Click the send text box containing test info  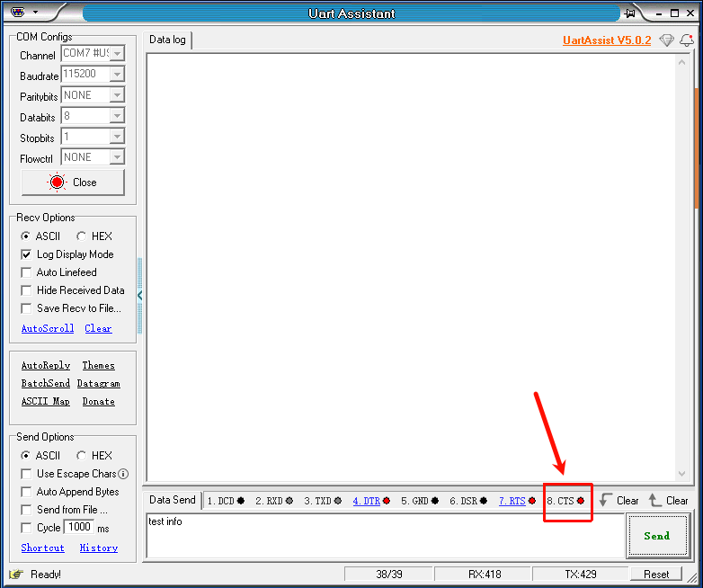pos(385,536)
